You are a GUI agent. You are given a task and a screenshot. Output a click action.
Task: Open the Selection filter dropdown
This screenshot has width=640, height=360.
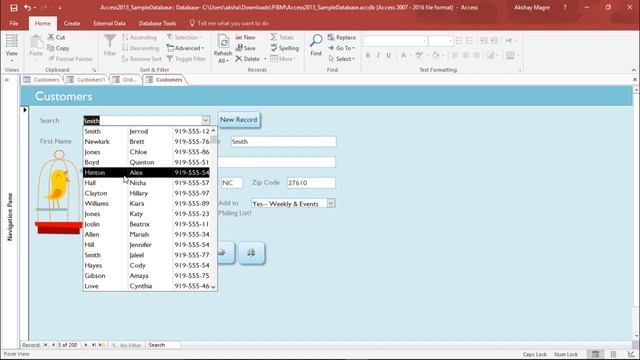pyautogui.click(x=184, y=37)
